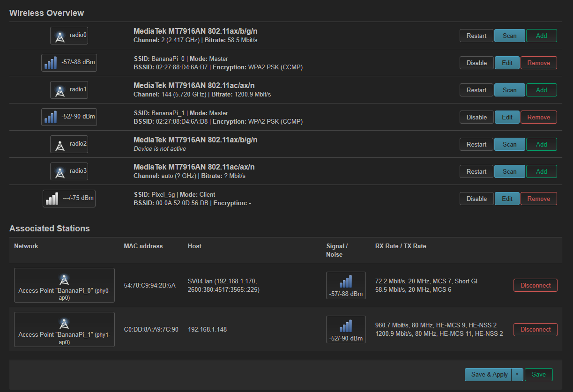The image size is (573, 392).
Task: Click signal bars badge in 192.168.1.148 station row
Action: [x=346, y=329]
